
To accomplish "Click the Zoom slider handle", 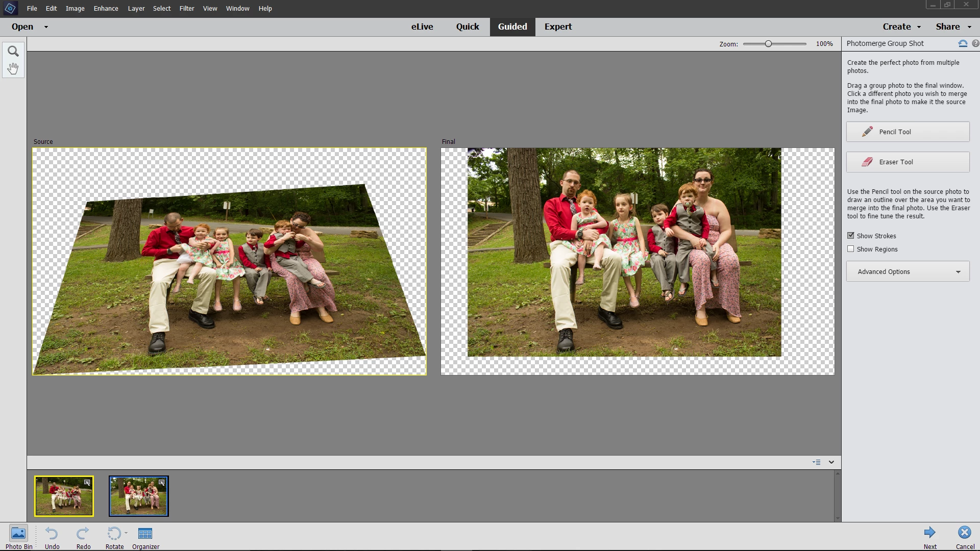I will [768, 44].
